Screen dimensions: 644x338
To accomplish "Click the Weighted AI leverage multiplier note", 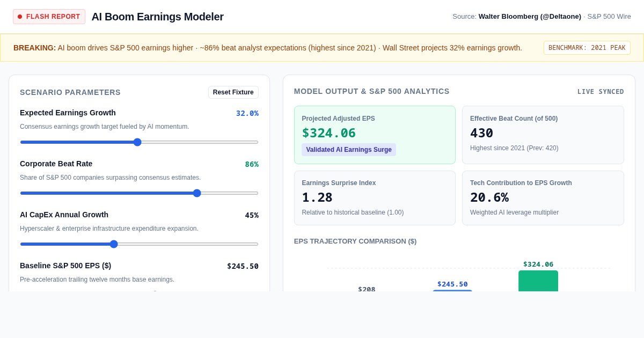I will coord(514,212).
